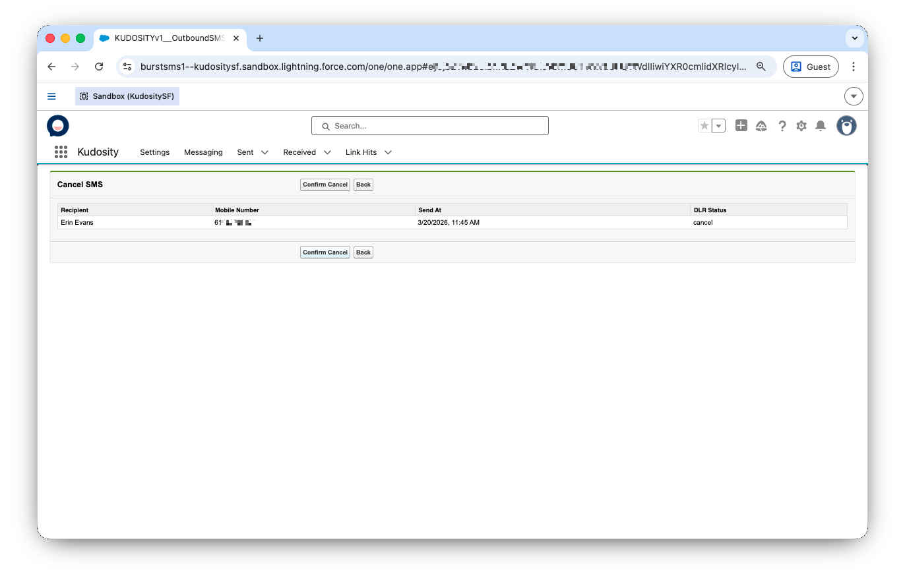Open the Messaging navigation tab
The width and height of the screenshot is (905, 588).
pyautogui.click(x=203, y=152)
